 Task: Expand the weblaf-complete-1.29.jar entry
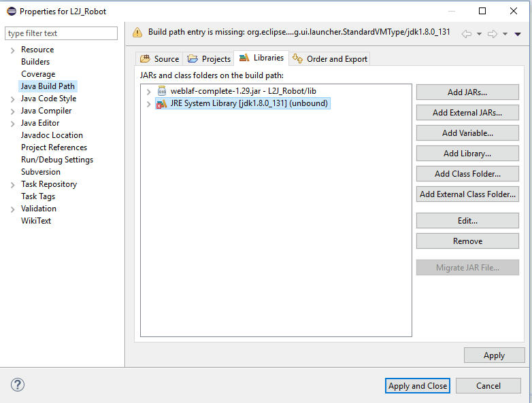[148, 92]
